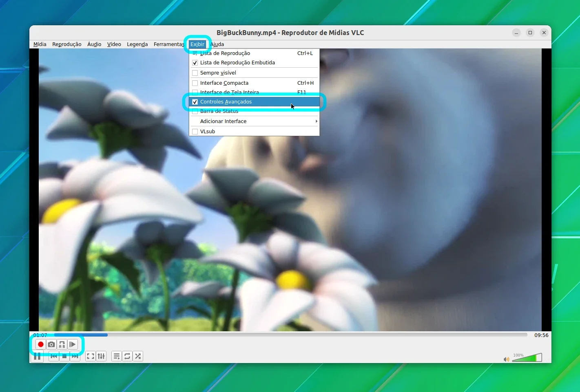
Task: Open the Vídeo menu
Action: (x=114, y=44)
